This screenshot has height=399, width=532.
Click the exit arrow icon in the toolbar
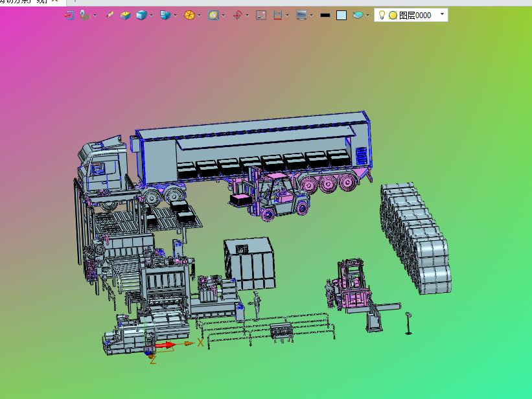point(69,16)
